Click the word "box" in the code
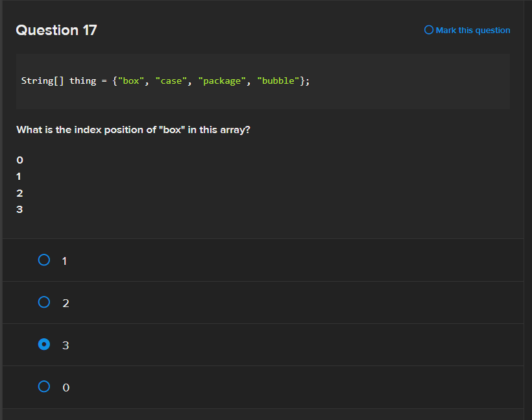 (132, 80)
